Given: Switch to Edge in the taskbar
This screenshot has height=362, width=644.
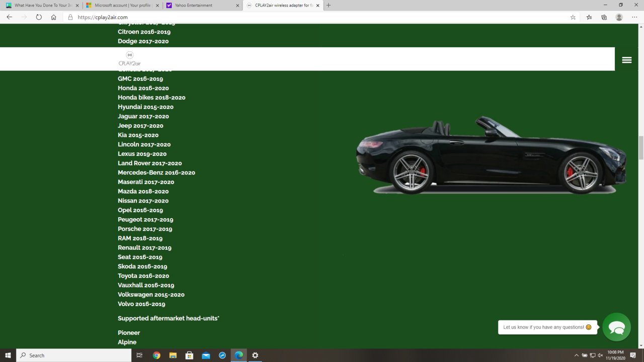Looking at the screenshot, I should (239, 355).
